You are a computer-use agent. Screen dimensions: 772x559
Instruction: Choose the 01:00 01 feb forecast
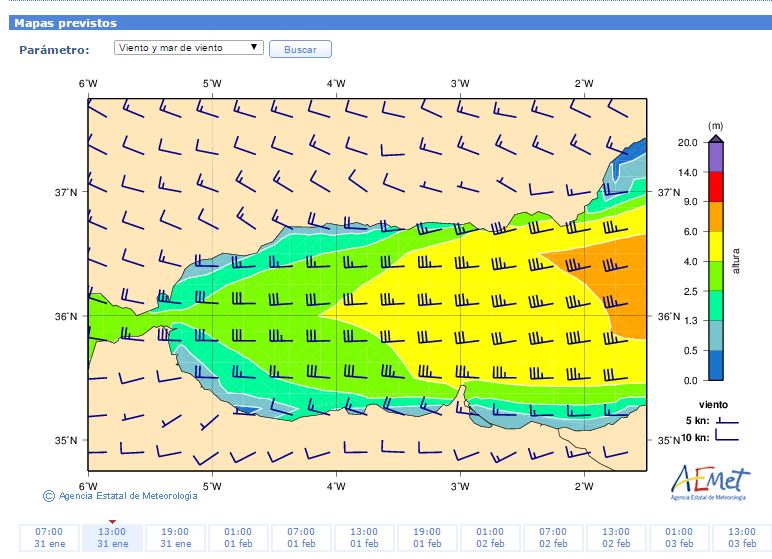(x=238, y=537)
